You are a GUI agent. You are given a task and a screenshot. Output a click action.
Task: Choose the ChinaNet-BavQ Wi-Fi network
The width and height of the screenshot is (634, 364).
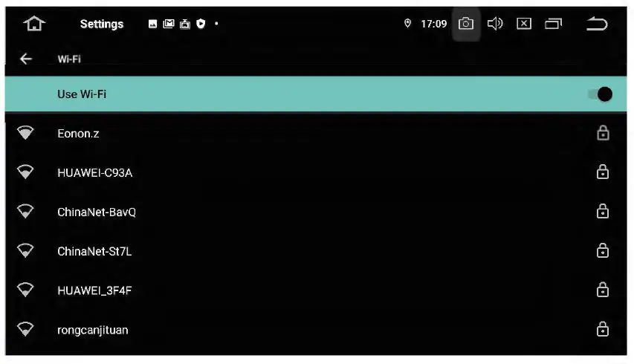point(316,212)
